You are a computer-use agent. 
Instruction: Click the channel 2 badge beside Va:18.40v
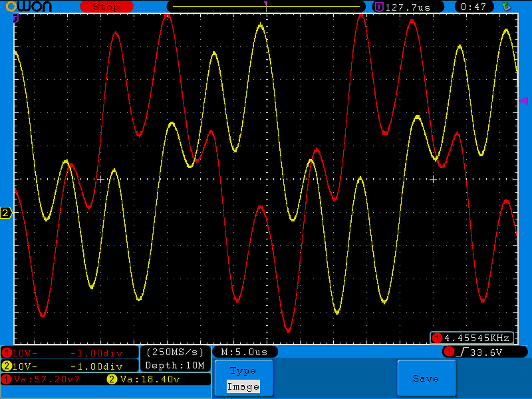pos(112,379)
